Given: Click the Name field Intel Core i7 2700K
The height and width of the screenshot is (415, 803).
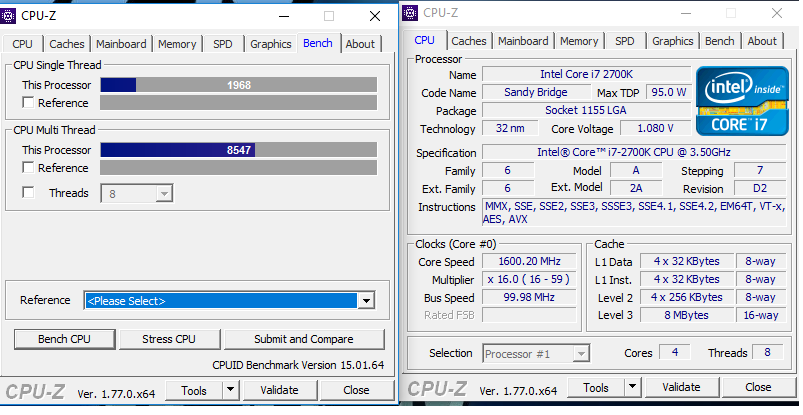Looking at the screenshot, I should click(x=586, y=74).
